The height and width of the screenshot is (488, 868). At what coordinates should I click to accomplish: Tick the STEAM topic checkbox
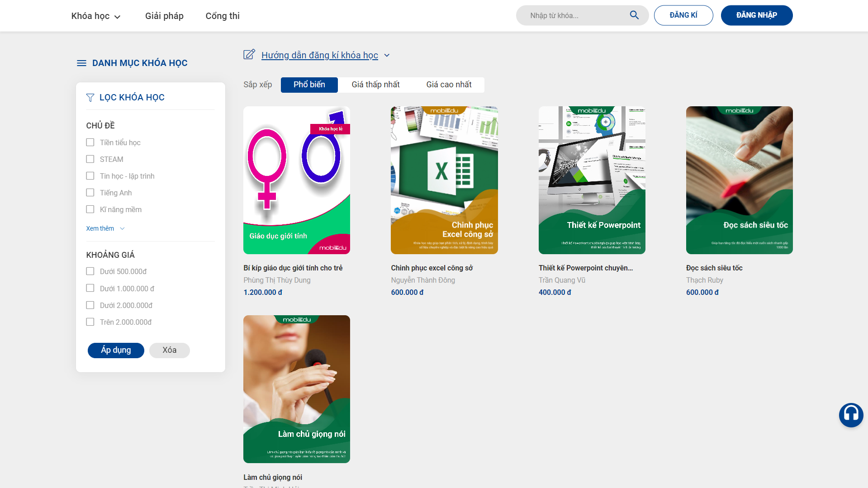tap(90, 159)
